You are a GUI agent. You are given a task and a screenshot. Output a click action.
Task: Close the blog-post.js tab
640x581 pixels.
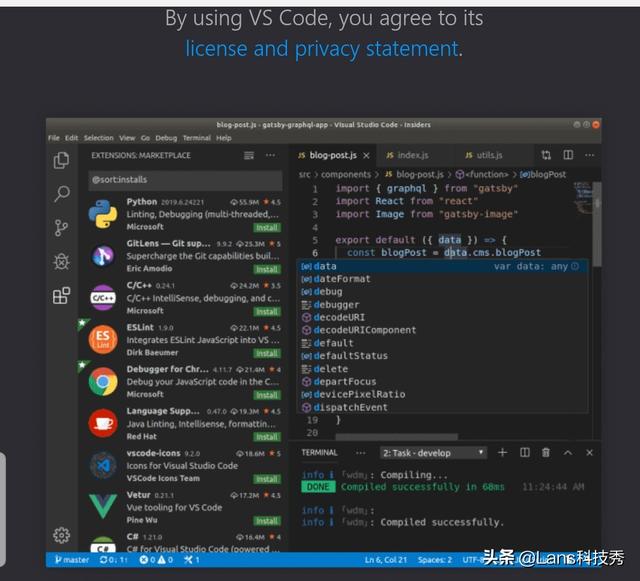pos(366,156)
